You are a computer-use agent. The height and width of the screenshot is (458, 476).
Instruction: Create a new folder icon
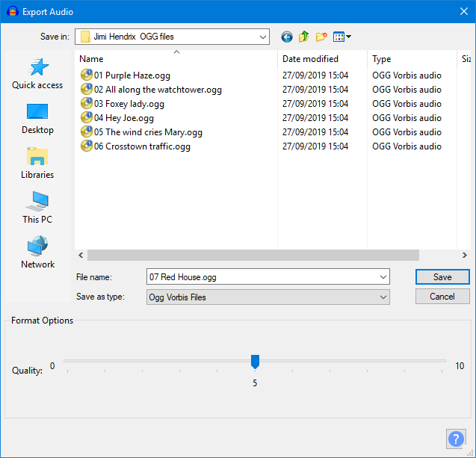pyautogui.click(x=321, y=37)
